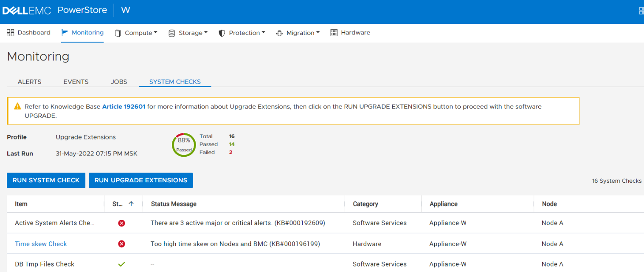Open Hardware via its chassis icon
This screenshot has width=644, height=272.
click(x=334, y=32)
